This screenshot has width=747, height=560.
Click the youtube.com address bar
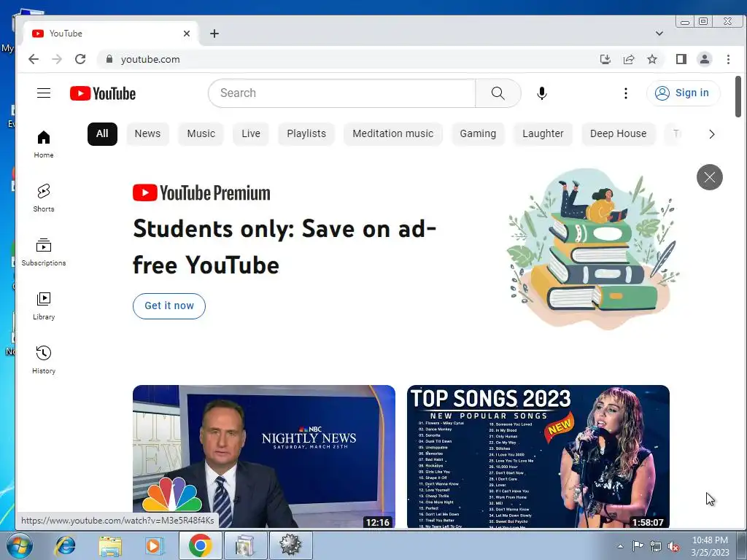tap(348, 59)
